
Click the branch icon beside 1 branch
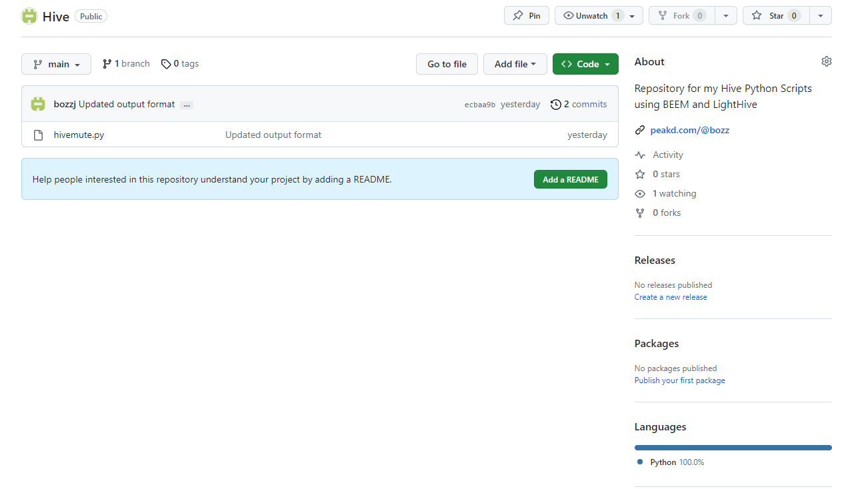(107, 64)
